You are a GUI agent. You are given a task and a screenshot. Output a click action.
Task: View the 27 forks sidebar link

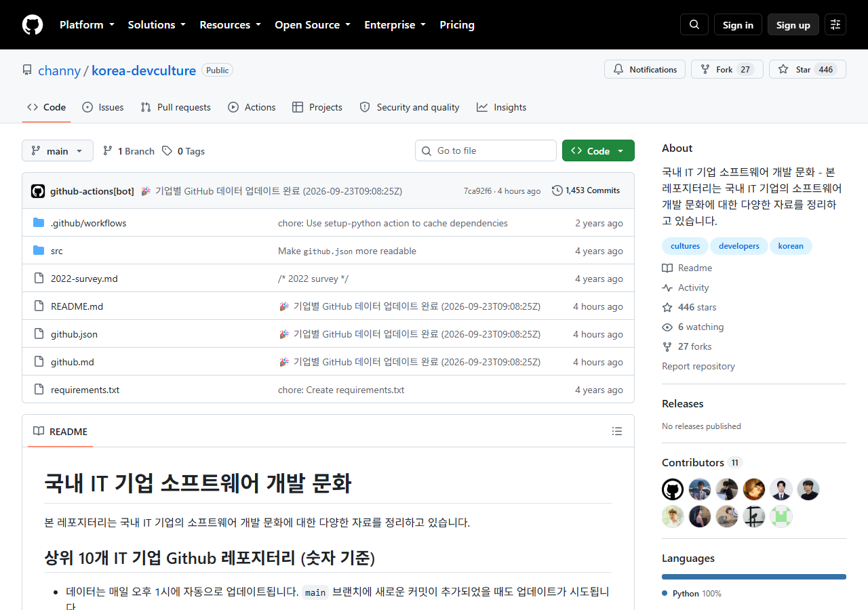tap(687, 346)
